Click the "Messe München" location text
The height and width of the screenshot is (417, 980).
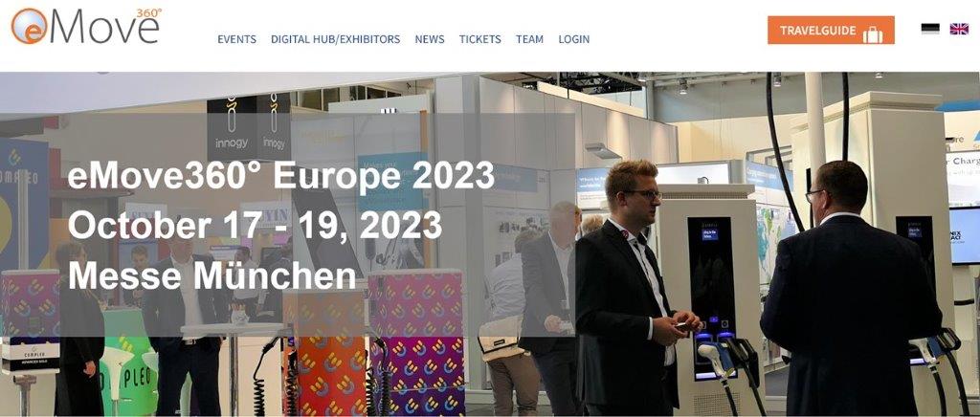click(x=212, y=275)
